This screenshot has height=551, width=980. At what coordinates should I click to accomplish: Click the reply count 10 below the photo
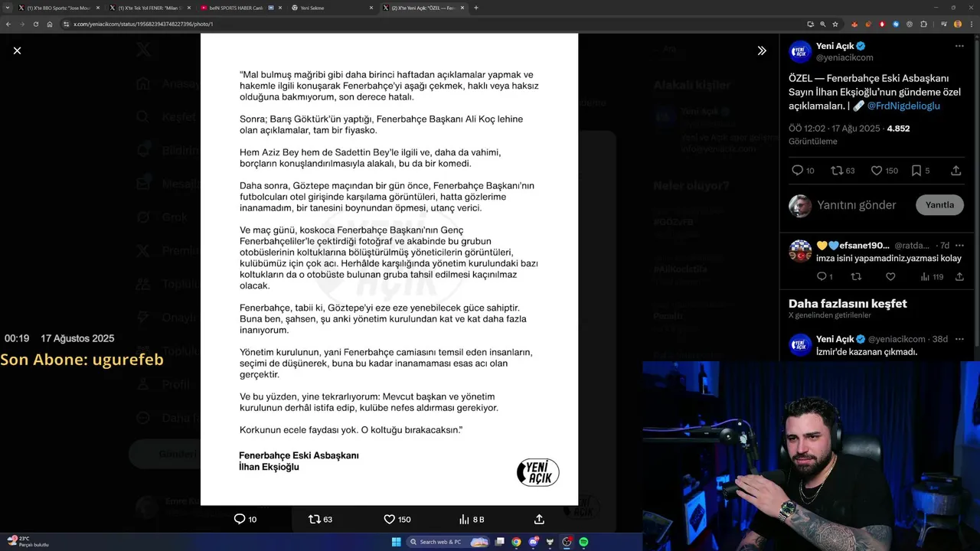point(245,519)
